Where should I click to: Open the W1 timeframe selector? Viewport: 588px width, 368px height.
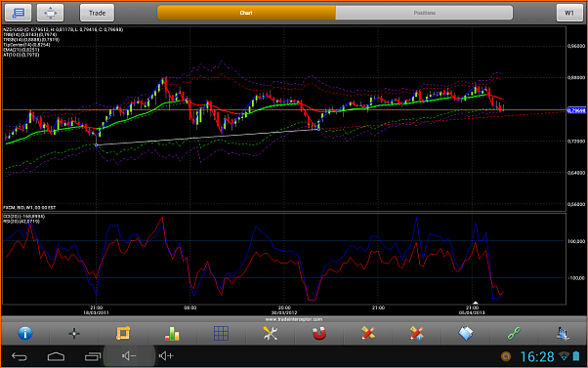point(569,13)
